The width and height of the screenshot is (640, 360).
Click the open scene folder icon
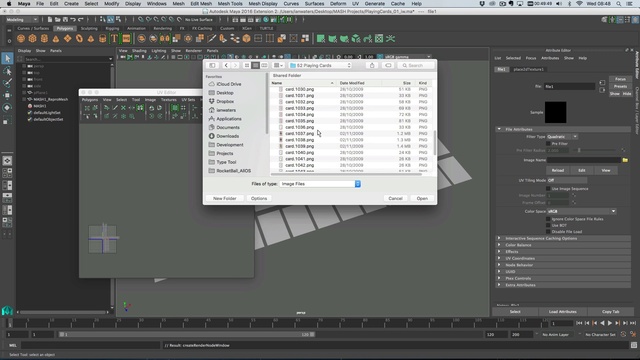coord(58,19)
